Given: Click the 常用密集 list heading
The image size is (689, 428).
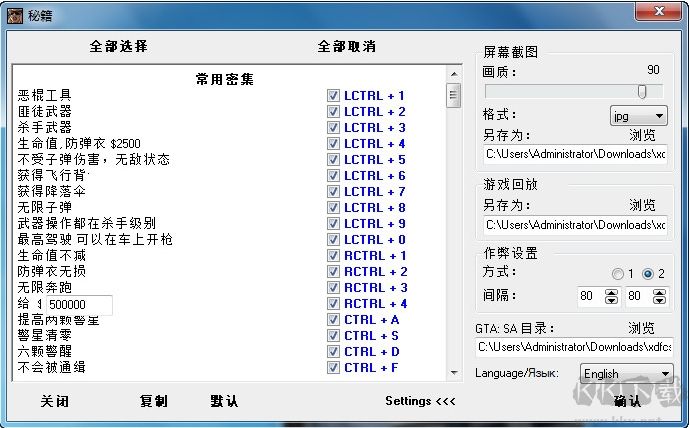Looking at the screenshot, I should coord(225,80).
